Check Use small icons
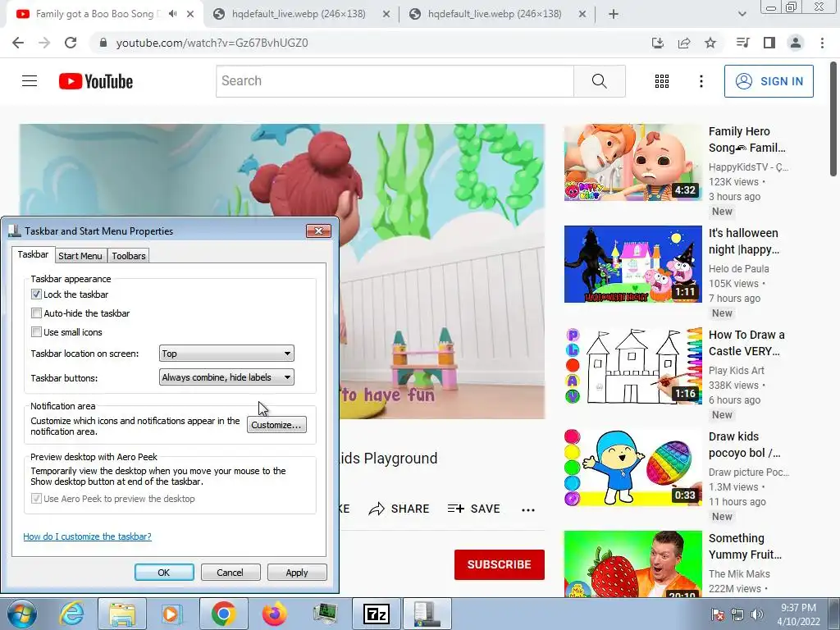Screen dimensions: 840x630 point(36,332)
